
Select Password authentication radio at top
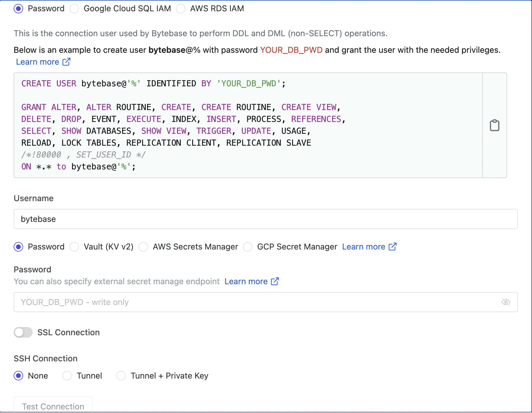point(18,9)
